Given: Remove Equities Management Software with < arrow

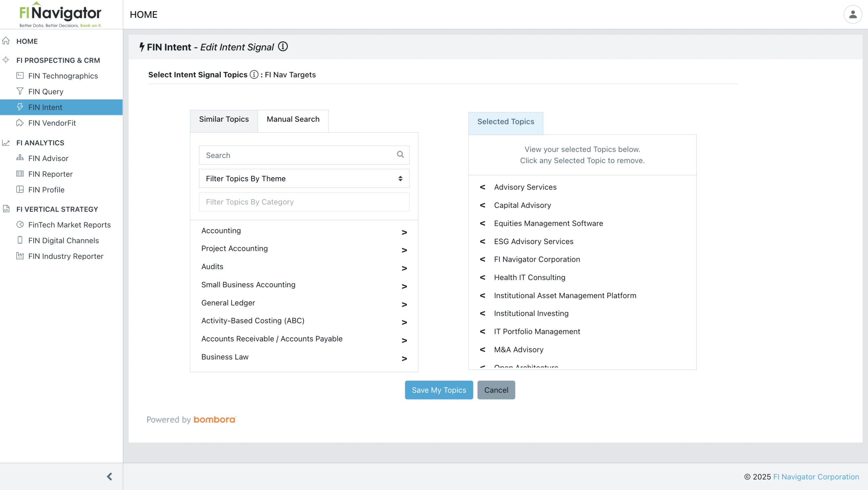Looking at the screenshot, I should click(482, 223).
